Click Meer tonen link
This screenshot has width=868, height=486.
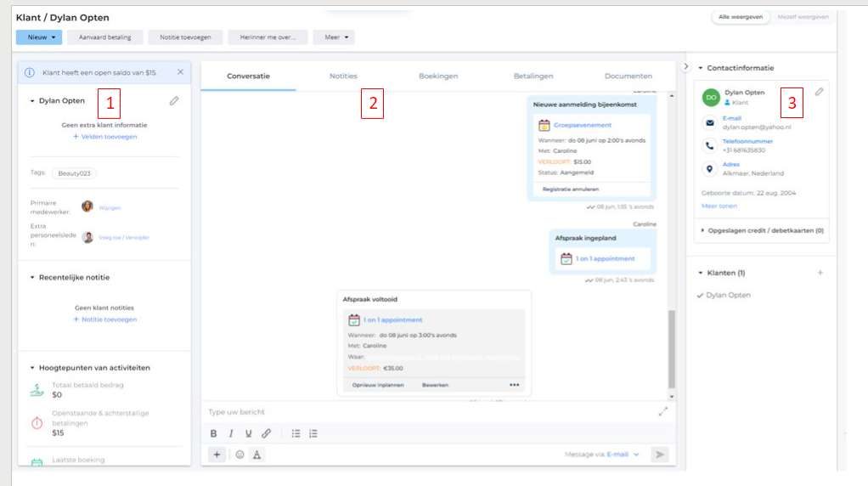point(719,206)
